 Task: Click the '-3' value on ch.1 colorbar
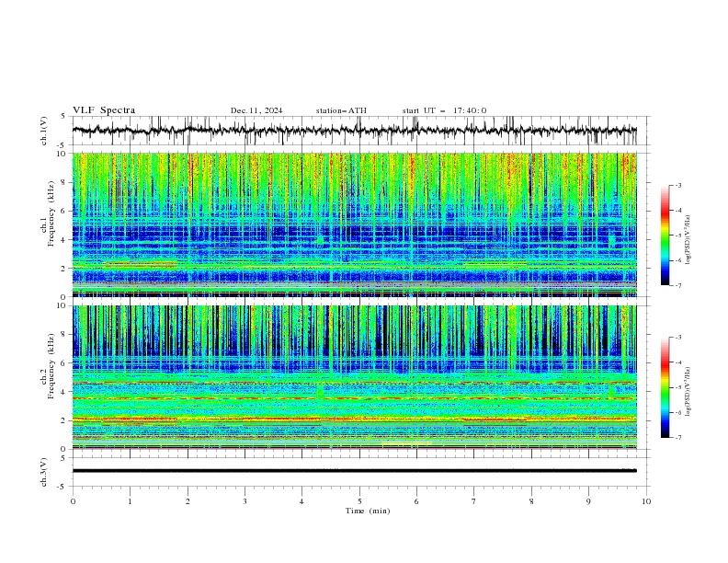click(677, 185)
